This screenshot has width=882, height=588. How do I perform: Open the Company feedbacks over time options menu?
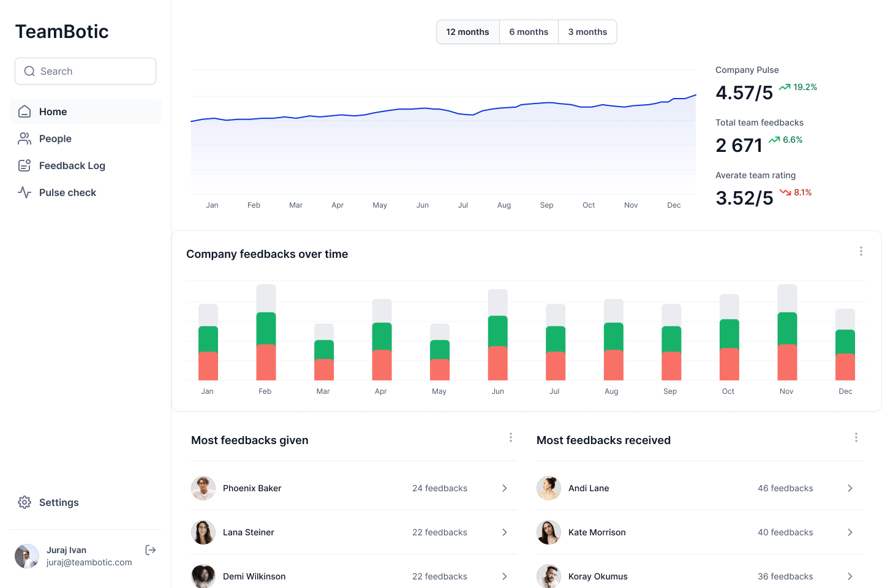coord(861,251)
